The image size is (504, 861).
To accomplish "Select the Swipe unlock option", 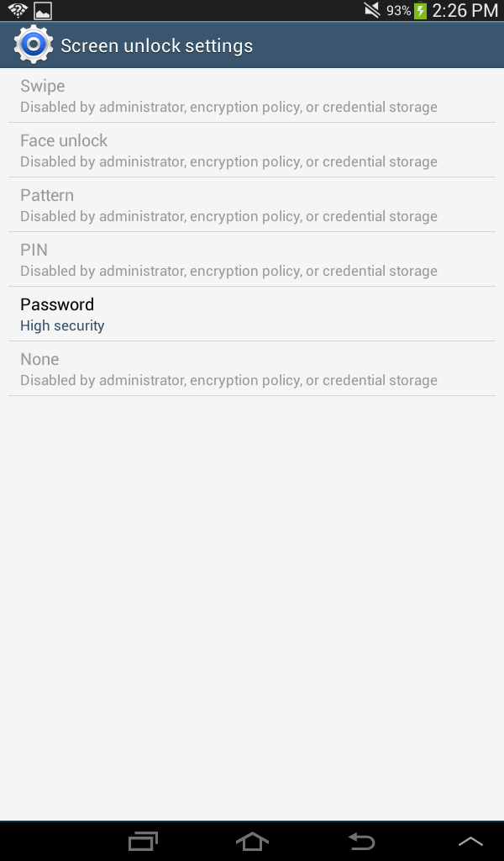I will coord(252,95).
